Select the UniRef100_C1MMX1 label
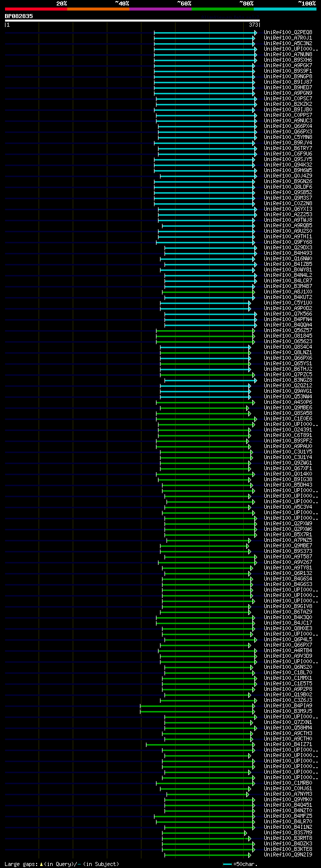 pos(288,678)
